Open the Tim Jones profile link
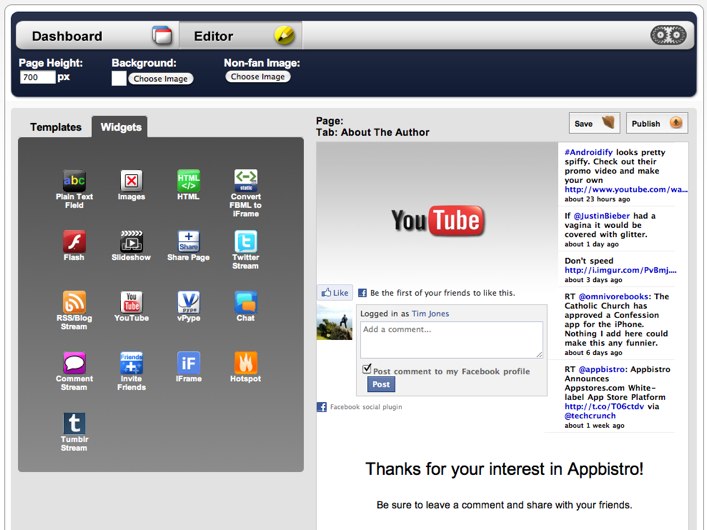 tap(430, 313)
